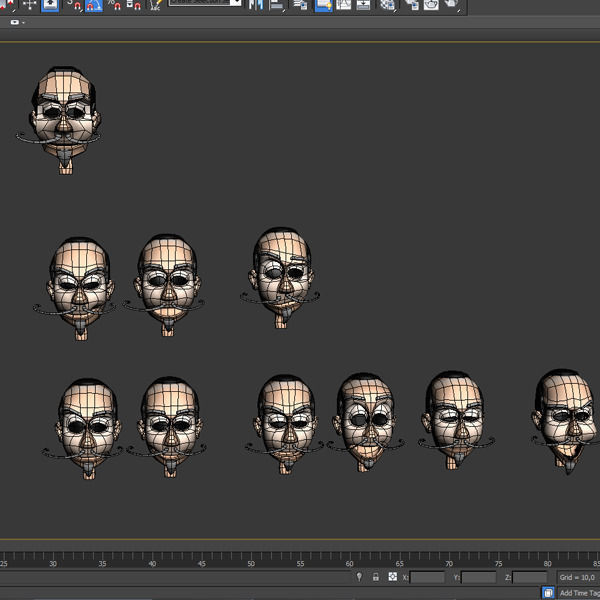Image resolution: width=600 pixels, height=600 pixels.
Task: Toggle Keyboard Shortcut Override button
Action: click(x=50, y=4)
